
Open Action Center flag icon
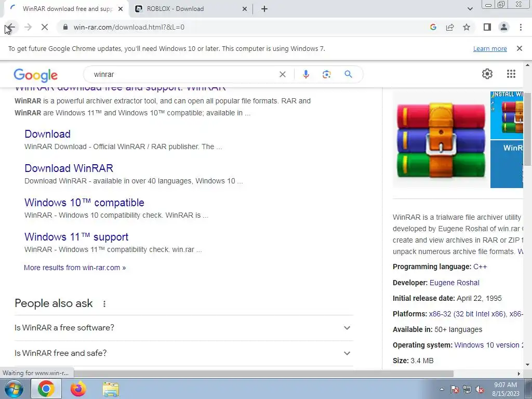[x=454, y=389]
